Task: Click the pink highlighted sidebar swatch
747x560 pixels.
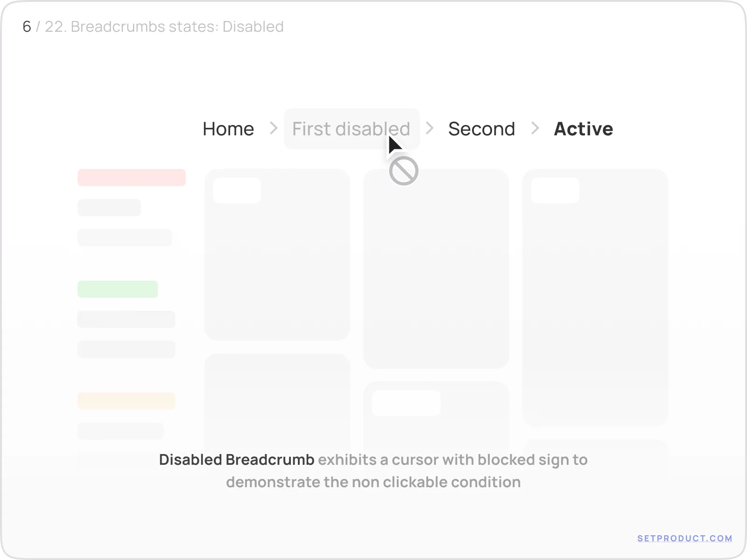Action: coord(131,177)
